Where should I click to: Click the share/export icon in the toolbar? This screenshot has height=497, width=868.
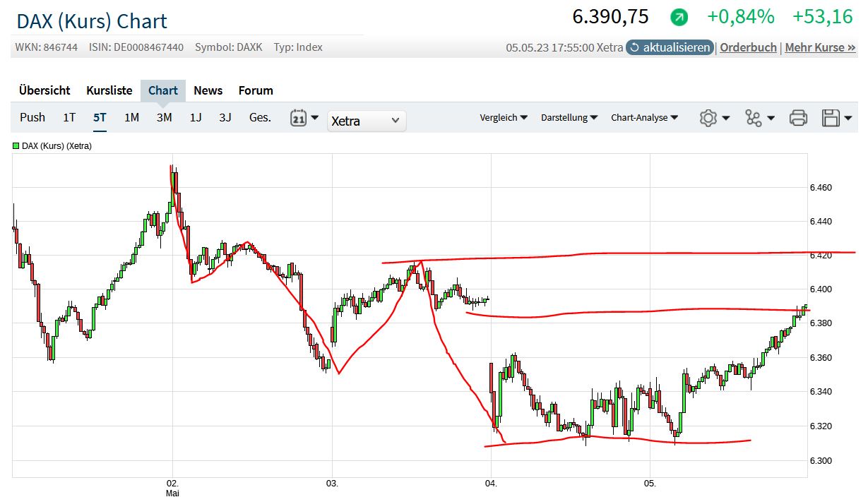pos(754,118)
